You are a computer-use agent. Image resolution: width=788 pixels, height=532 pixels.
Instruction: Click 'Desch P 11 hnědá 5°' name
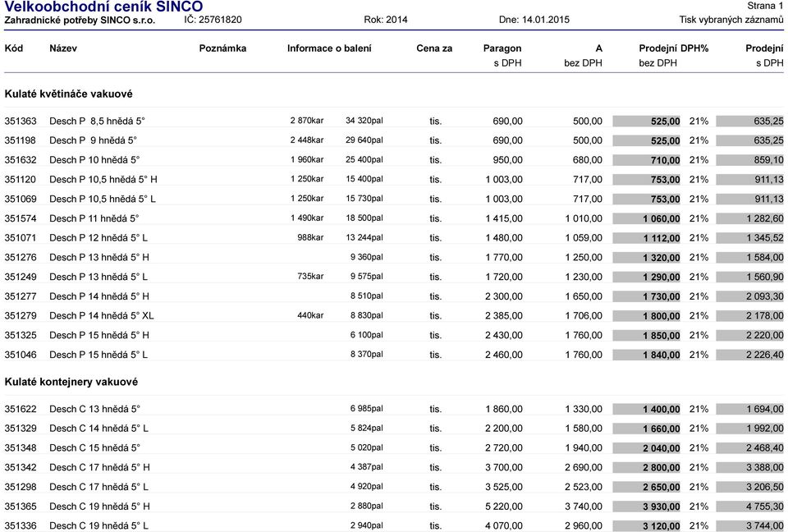pyautogui.click(x=94, y=218)
